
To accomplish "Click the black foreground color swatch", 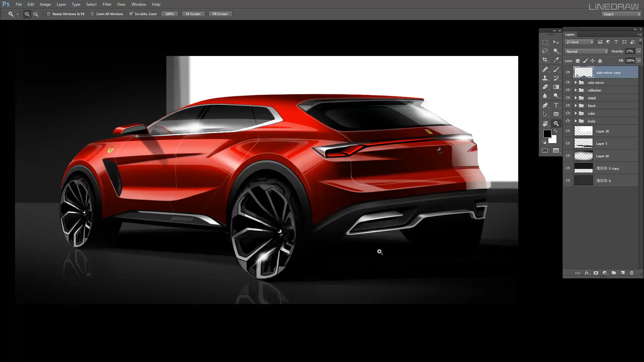I will (547, 133).
